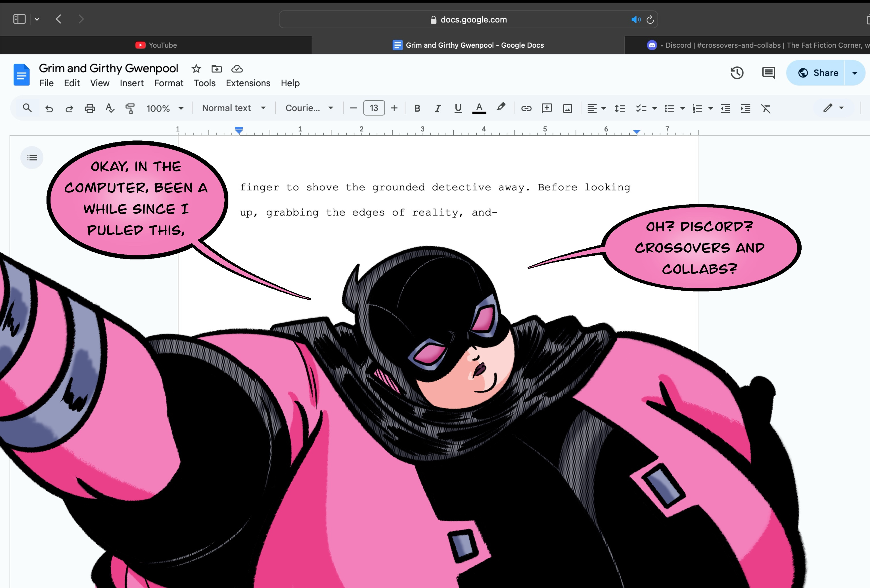Toggle the checklist format
Viewport: 870px width, 588px height.
coord(641,108)
